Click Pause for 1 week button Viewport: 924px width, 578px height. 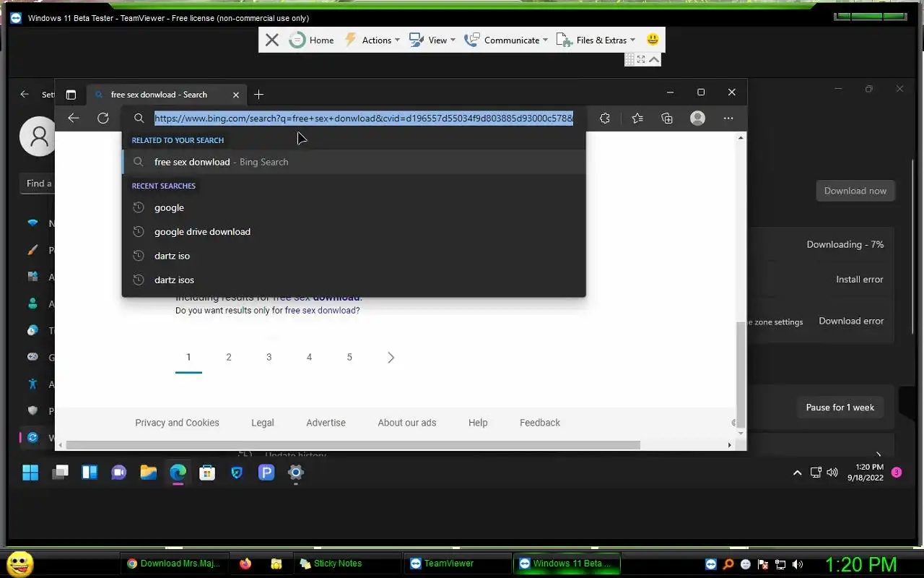(840, 407)
